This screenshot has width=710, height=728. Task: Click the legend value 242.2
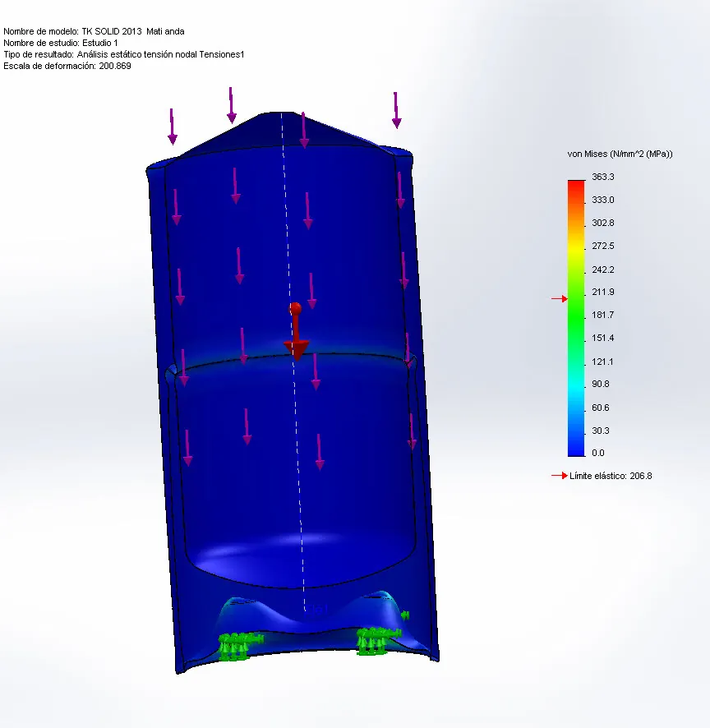pyautogui.click(x=602, y=270)
